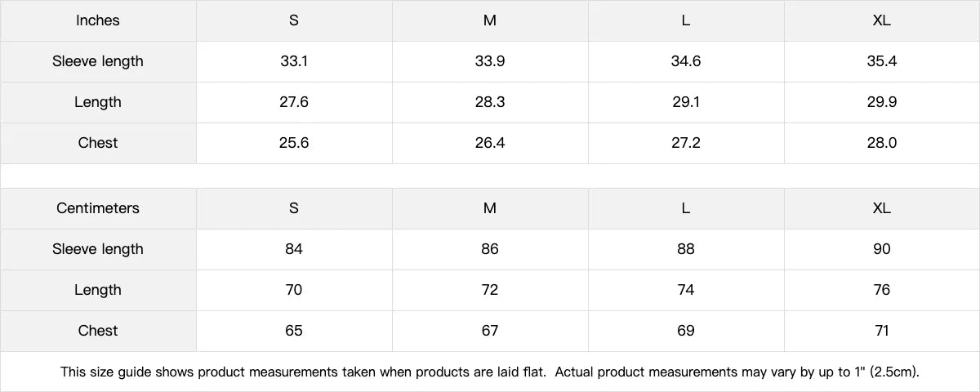Click the size guide disclaimer text

pos(490,372)
